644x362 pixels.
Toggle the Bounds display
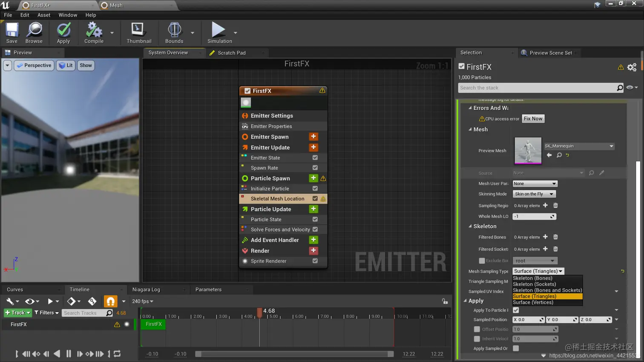click(174, 33)
